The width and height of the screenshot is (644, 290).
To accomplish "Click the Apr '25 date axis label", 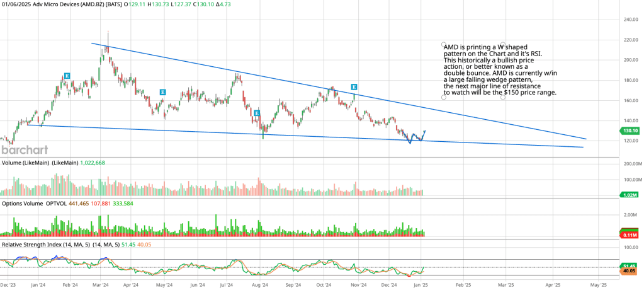I will click(553, 285).
